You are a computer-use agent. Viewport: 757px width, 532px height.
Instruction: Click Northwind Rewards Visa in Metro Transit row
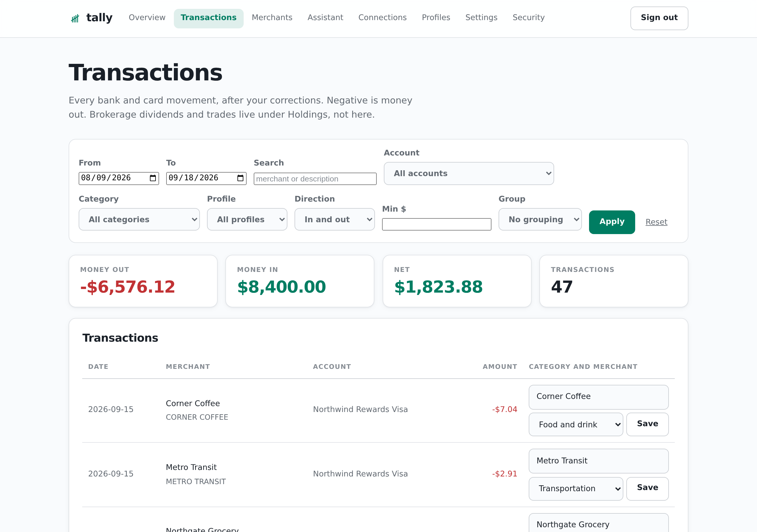coord(360,474)
